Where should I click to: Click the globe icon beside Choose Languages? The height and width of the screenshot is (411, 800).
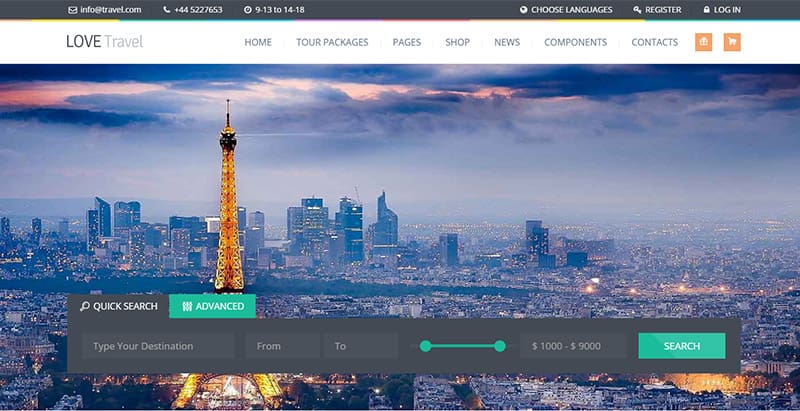pyautogui.click(x=523, y=10)
